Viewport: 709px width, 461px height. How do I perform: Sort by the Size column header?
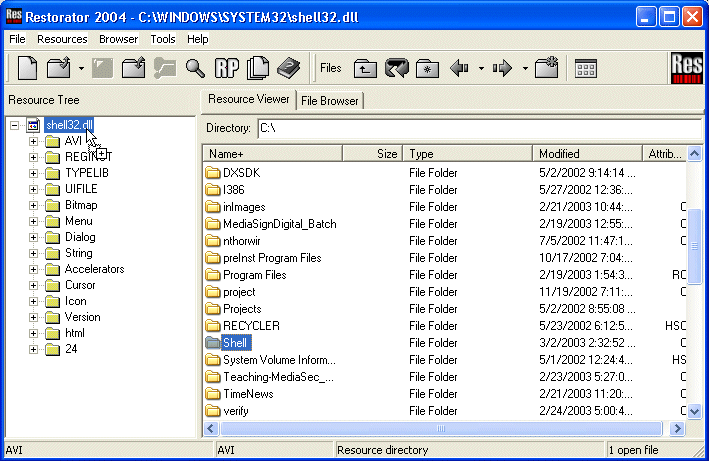[x=373, y=154]
